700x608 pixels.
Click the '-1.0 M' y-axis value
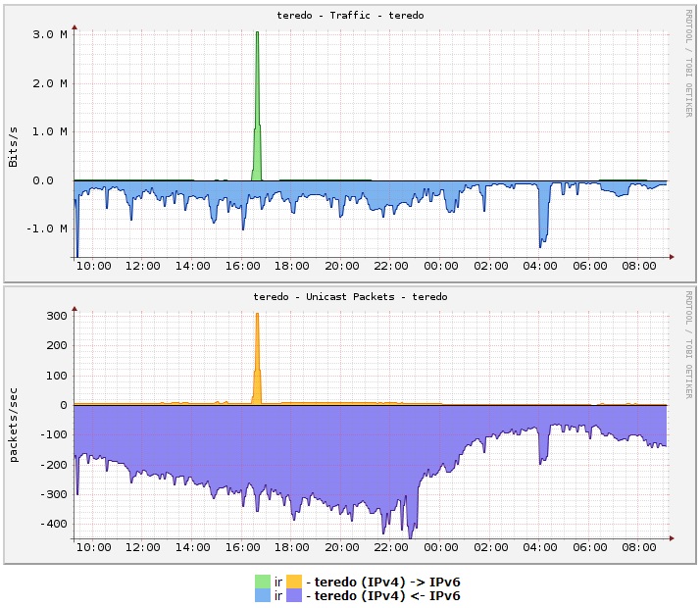(x=46, y=229)
